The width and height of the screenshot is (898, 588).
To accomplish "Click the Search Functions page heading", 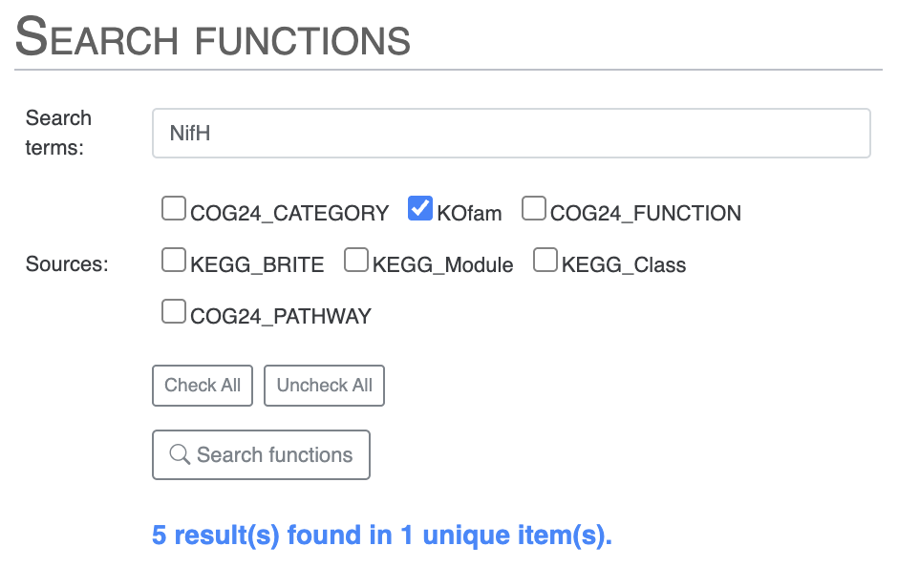I will (213, 38).
